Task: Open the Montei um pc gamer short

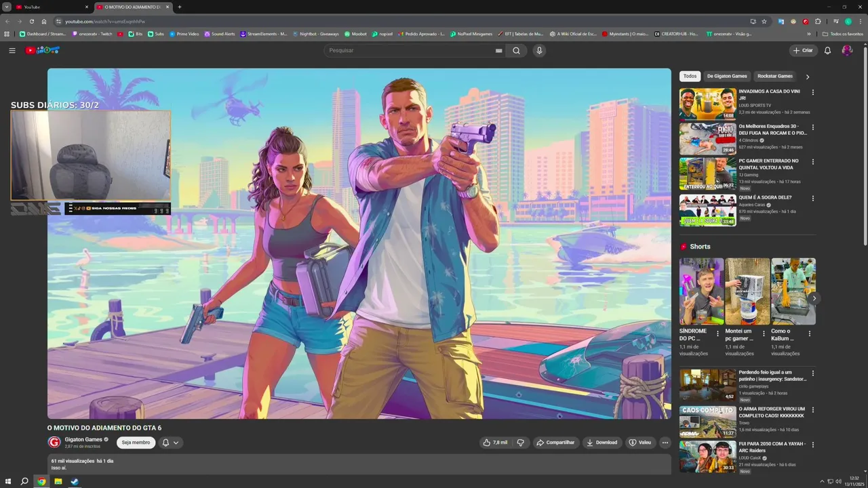Action: click(747, 291)
